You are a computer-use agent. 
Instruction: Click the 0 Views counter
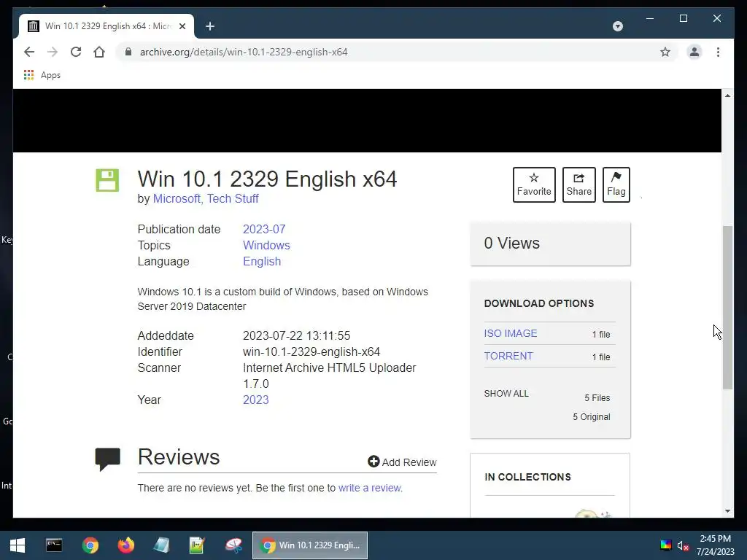pos(511,244)
